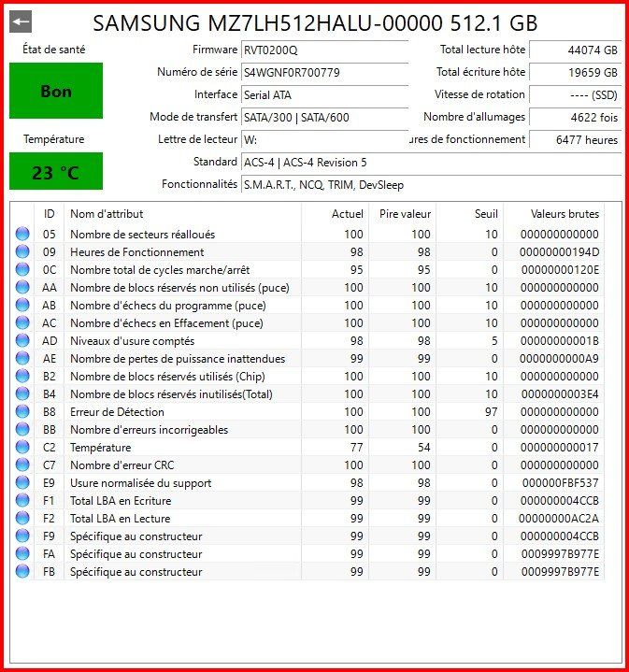
Task: Click the operating hours value 6477 heures
Action: pos(575,139)
